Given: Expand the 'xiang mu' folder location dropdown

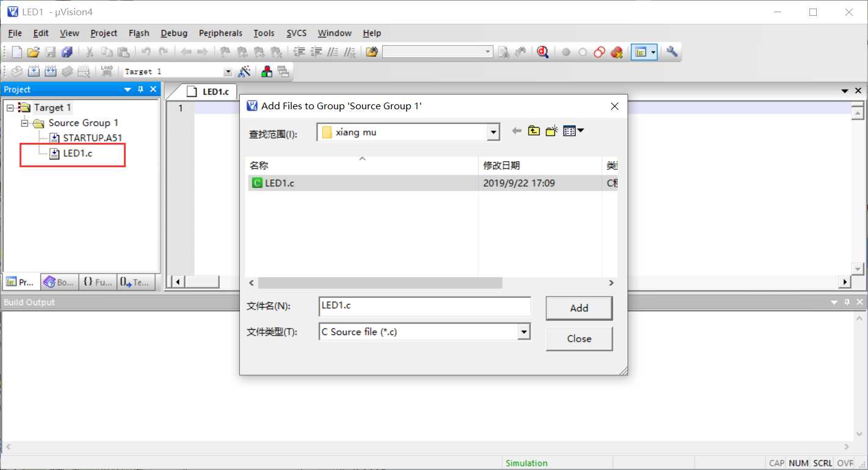Looking at the screenshot, I should (x=493, y=132).
